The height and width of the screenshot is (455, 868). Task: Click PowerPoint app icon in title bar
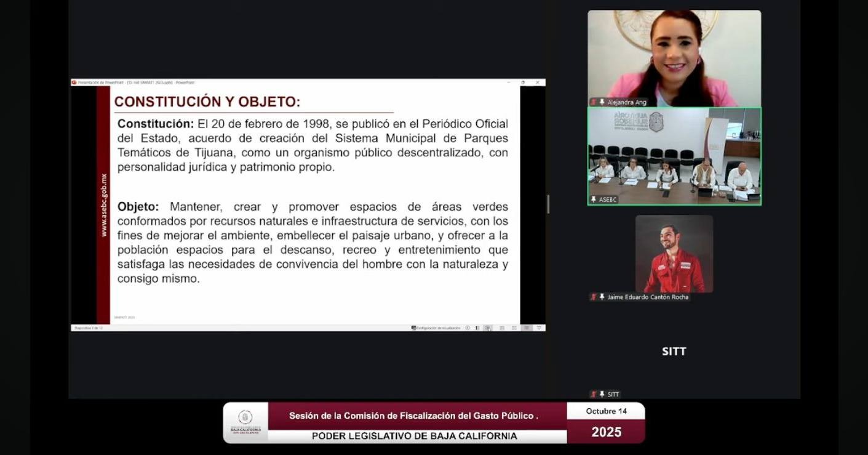tap(74, 82)
